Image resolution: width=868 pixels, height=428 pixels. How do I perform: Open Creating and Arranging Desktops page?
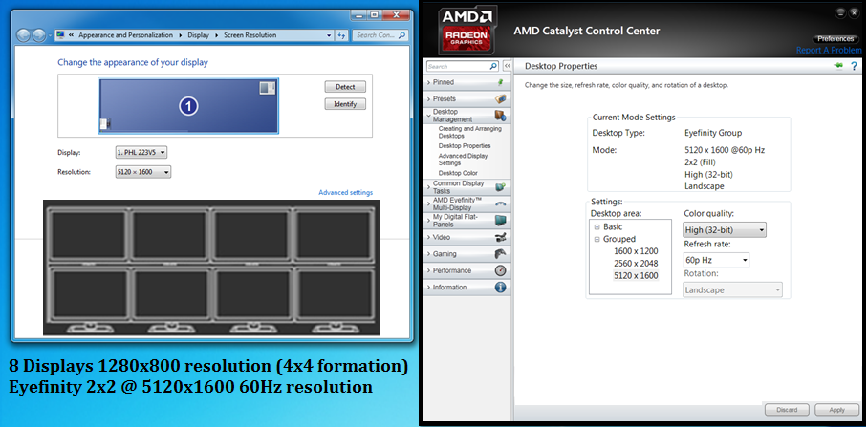click(x=469, y=132)
